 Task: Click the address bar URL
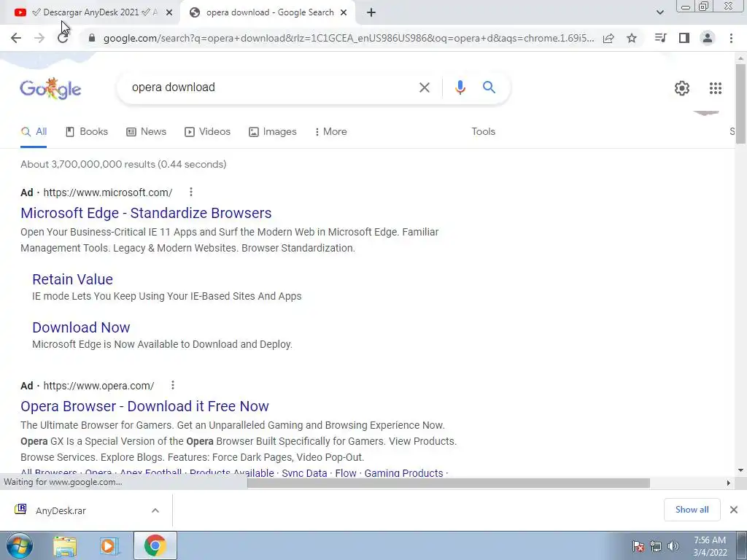pos(348,38)
